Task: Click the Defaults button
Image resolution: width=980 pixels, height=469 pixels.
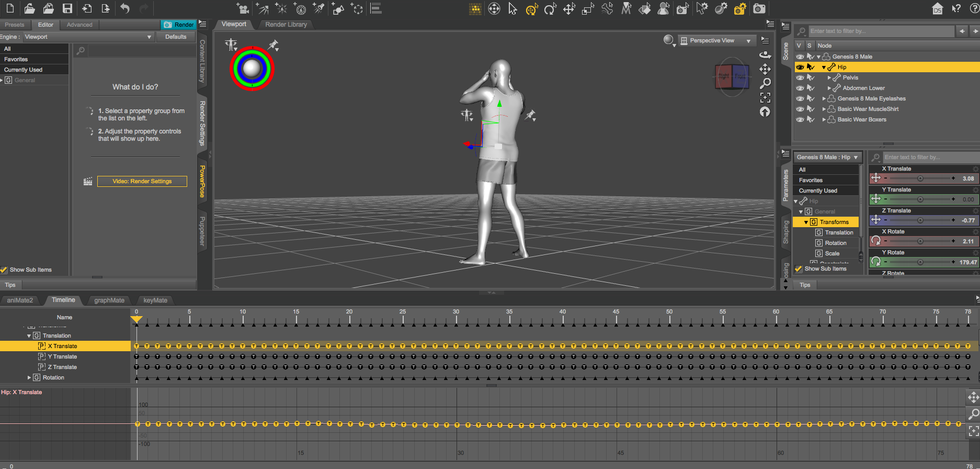Action: tap(176, 37)
